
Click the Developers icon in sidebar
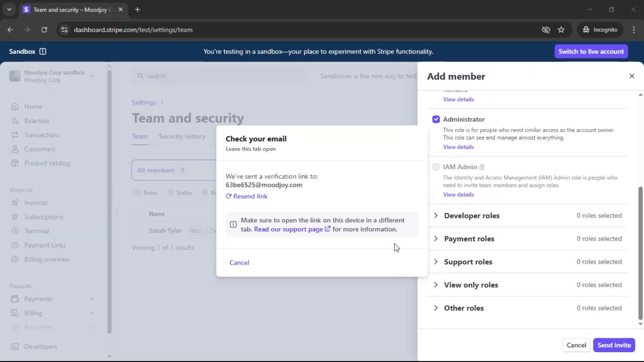pyautogui.click(x=15, y=347)
